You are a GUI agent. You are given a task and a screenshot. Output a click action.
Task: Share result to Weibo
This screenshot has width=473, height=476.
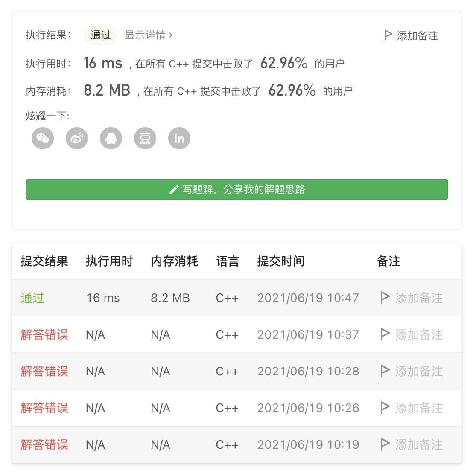point(77,138)
